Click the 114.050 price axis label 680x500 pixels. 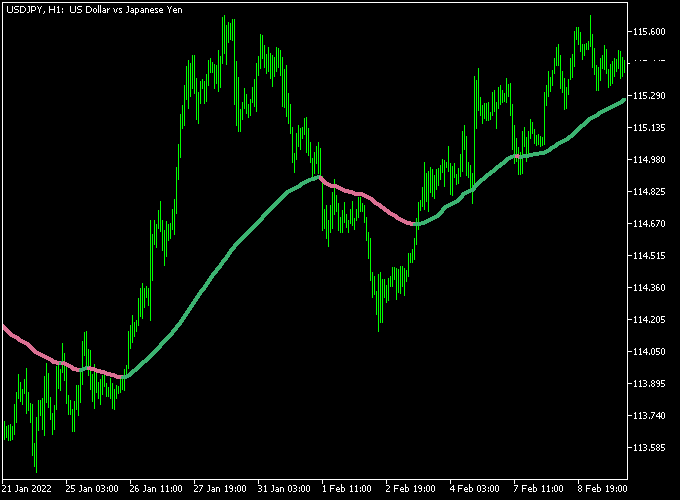(x=651, y=352)
